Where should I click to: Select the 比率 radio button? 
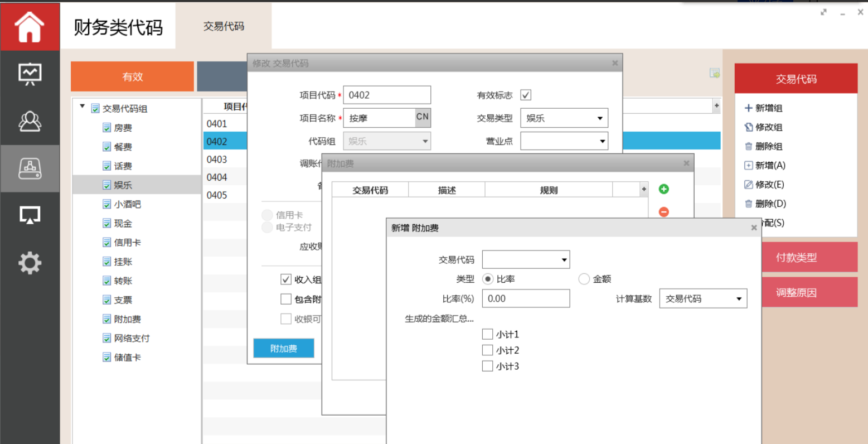[x=488, y=279]
